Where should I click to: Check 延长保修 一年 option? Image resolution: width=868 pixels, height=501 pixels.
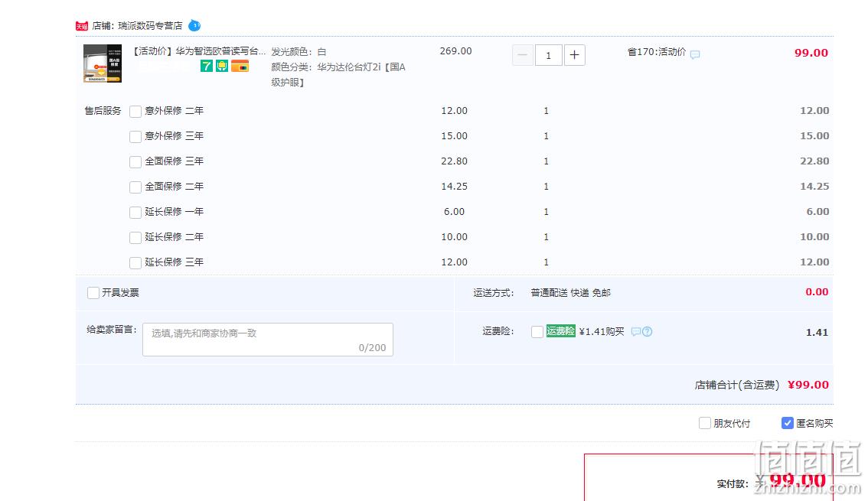135,213
